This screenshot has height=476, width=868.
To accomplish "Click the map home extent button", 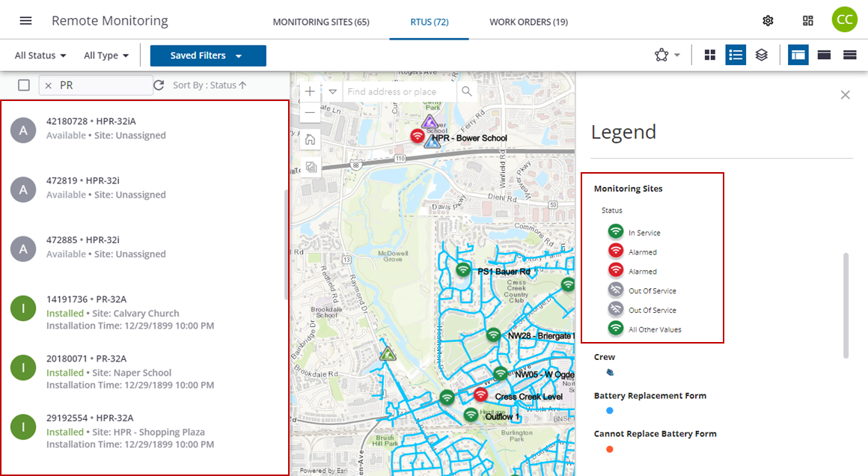I will click(x=310, y=139).
